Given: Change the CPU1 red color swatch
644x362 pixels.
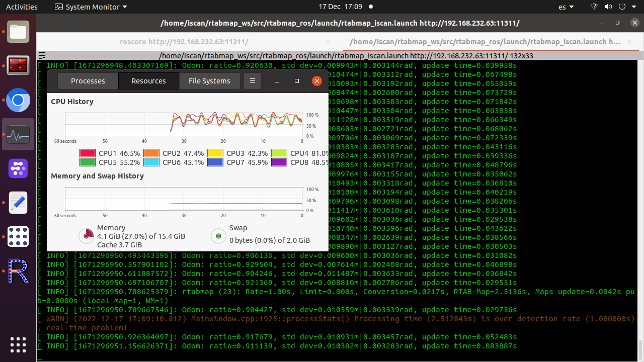Looking at the screenshot, I should pos(88,153).
